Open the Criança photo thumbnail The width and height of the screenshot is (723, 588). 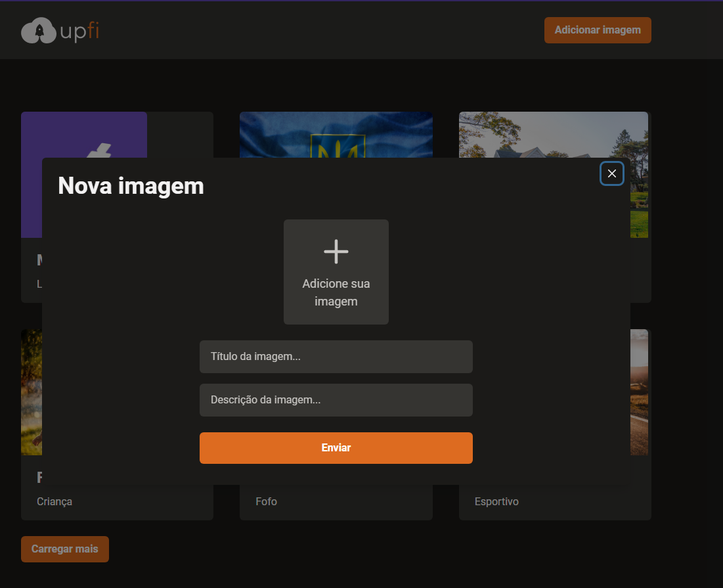(32, 392)
